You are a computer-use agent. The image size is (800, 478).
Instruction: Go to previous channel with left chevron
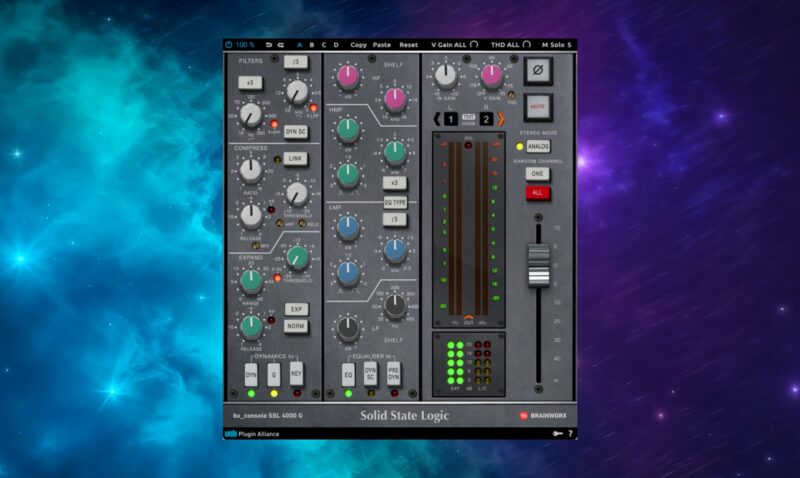tap(437, 119)
